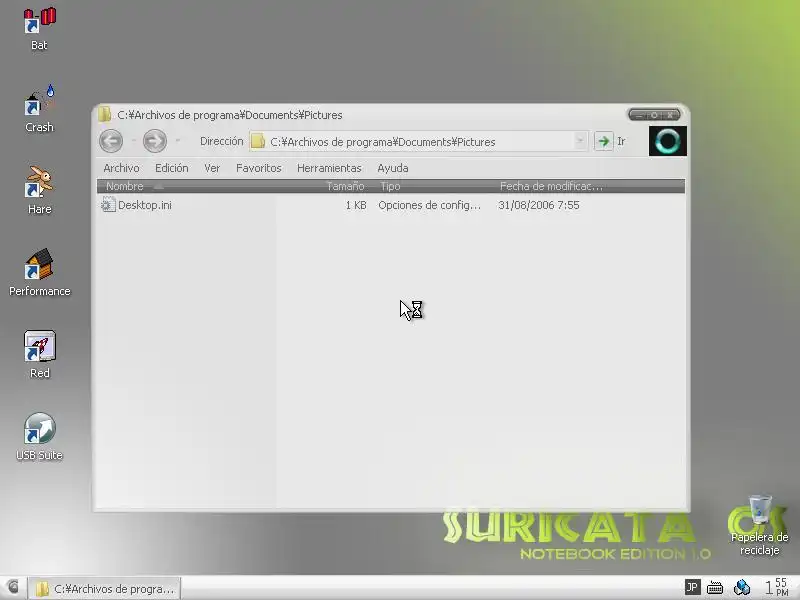800x600 pixels.
Task: Open the forward button history dropdown arrow
Action: pyautogui.click(x=178, y=140)
